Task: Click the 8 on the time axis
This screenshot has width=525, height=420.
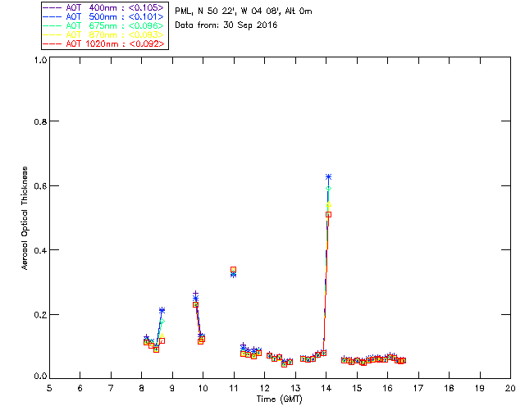Action: pos(142,388)
